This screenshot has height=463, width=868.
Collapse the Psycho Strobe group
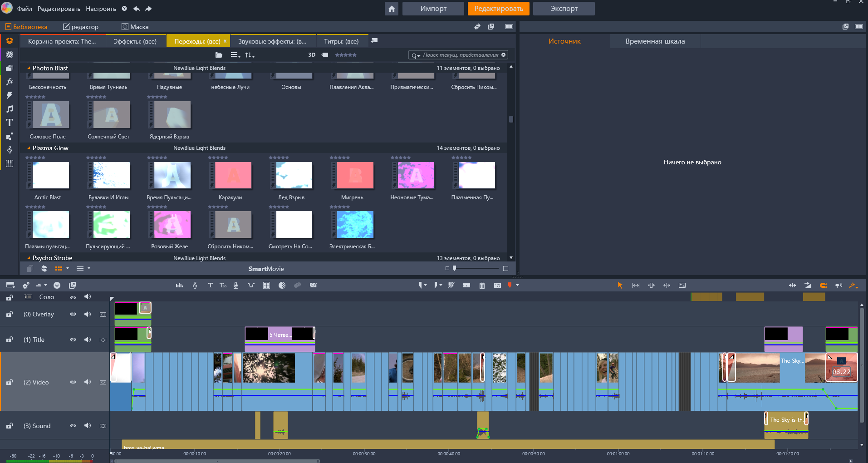[29, 258]
